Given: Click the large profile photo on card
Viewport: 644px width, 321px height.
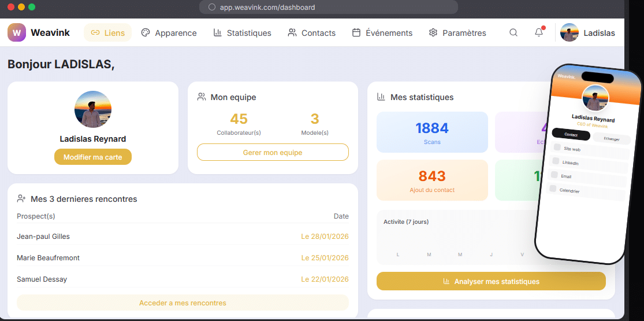Looking at the screenshot, I should [93, 109].
